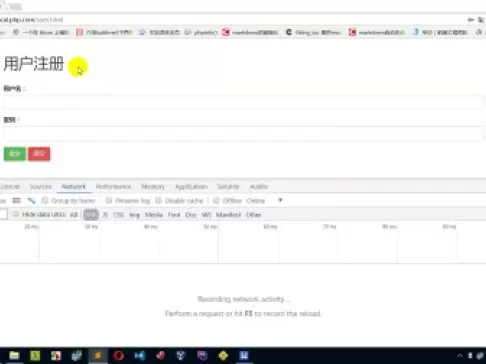Screen dimensions: 486x364
Task: Select the XHR filter
Action: (91, 215)
